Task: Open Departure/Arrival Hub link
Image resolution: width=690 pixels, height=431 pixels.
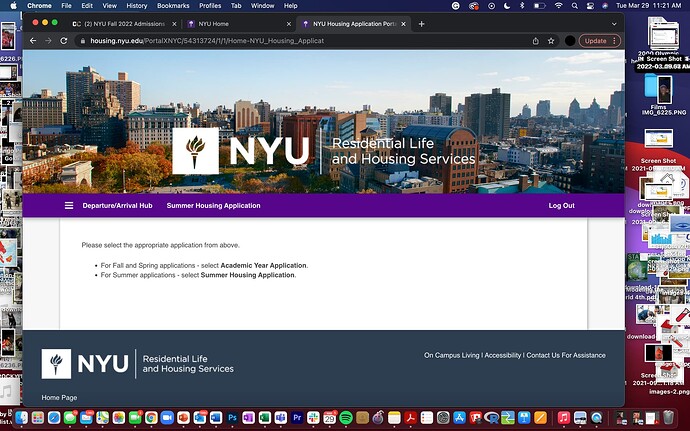Action: tap(117, 206)
